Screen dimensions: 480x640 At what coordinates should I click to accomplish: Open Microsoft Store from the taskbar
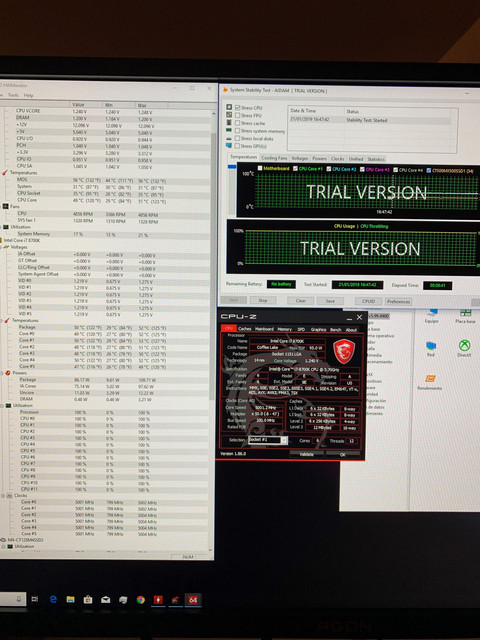88,600
